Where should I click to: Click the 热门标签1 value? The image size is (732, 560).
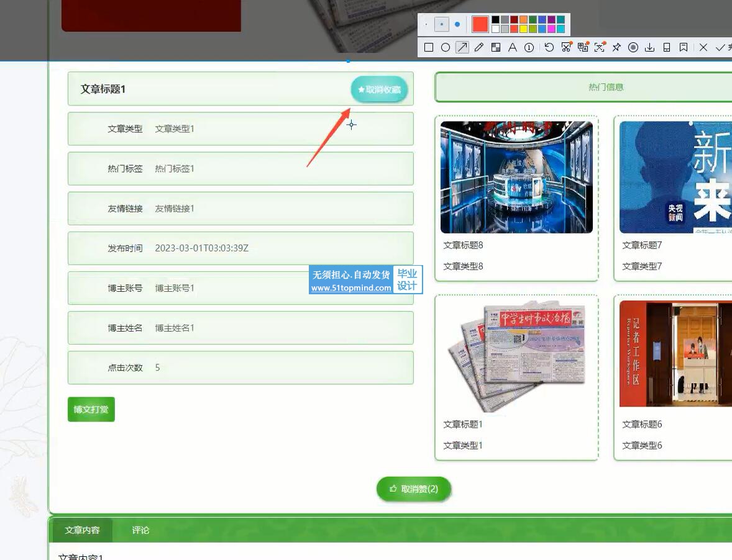[174, 169]
